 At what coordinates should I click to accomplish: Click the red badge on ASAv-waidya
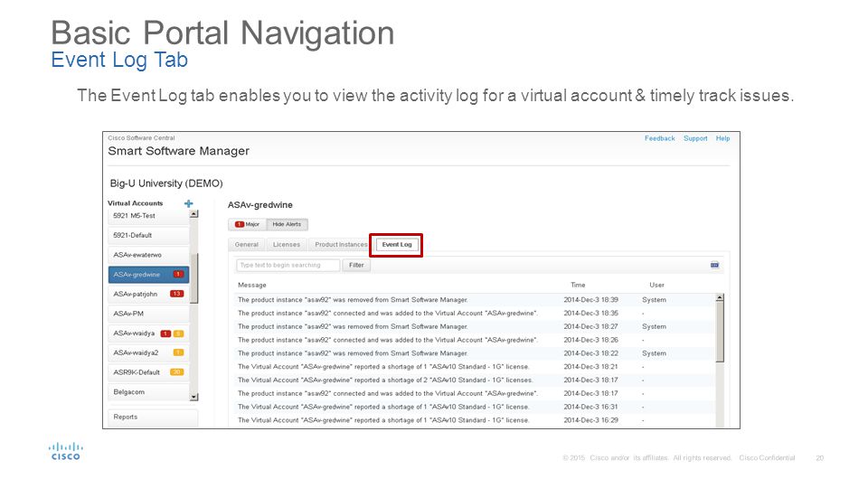[x=165, y=333]
